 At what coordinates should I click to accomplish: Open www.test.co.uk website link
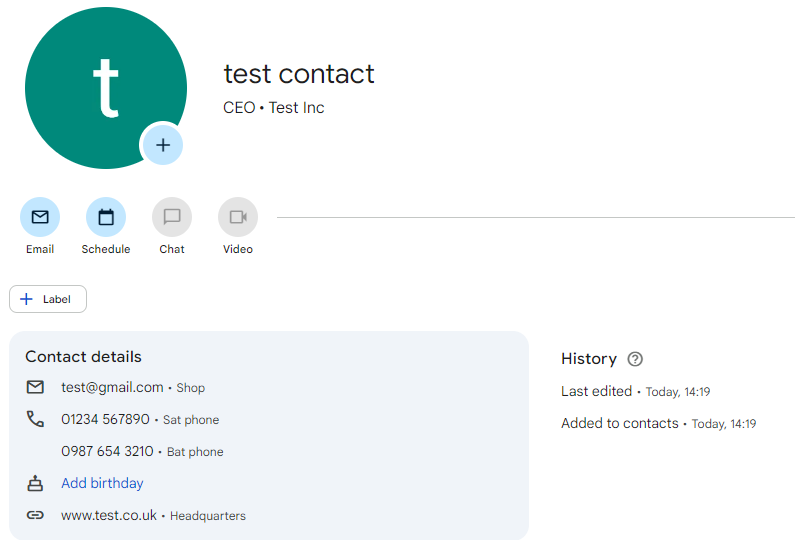click(x=109, y=515)
